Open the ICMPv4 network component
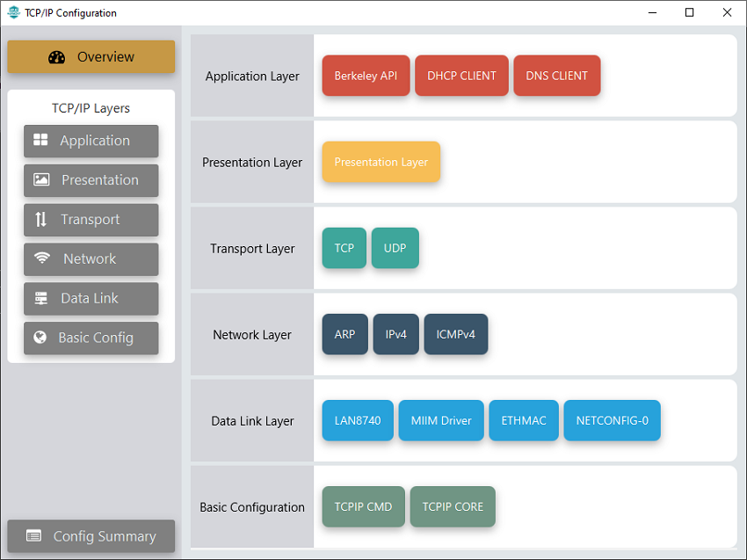This screenshot has width=747, height=560. (x=455, y=334)
